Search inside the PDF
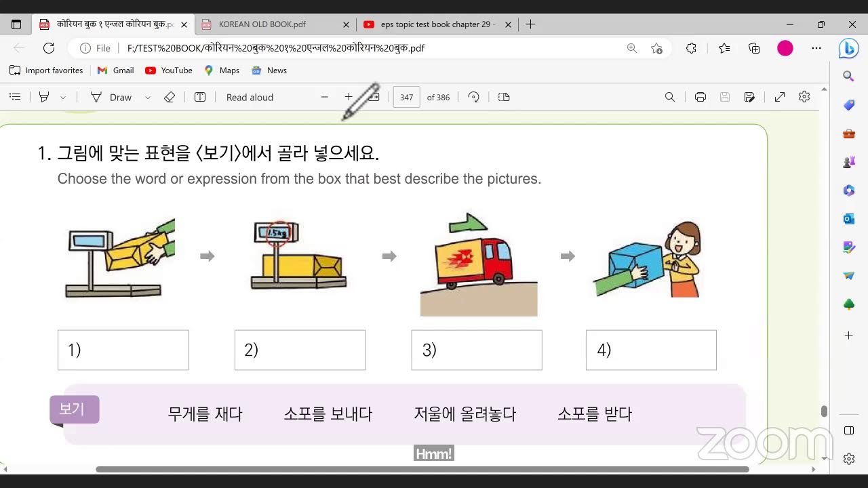This screenshot has height=488, width=868. [x=670, y=97]
